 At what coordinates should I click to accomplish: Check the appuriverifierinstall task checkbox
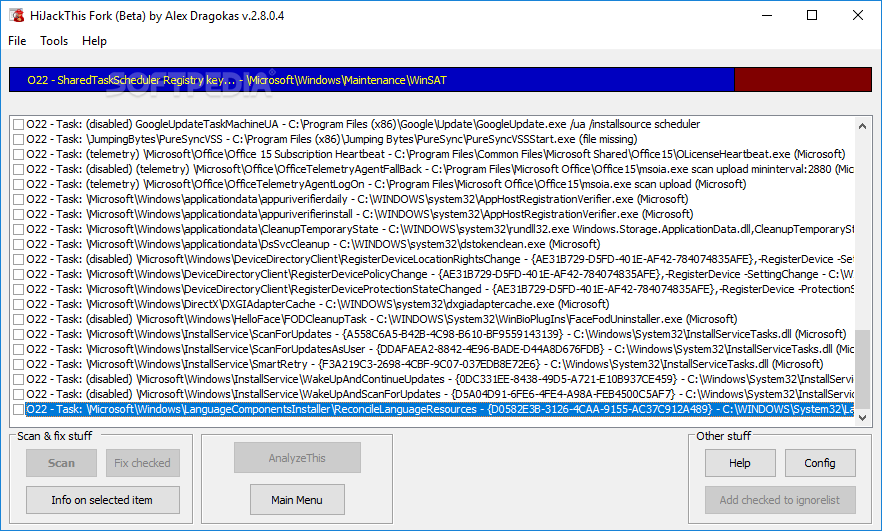(19, 214)
